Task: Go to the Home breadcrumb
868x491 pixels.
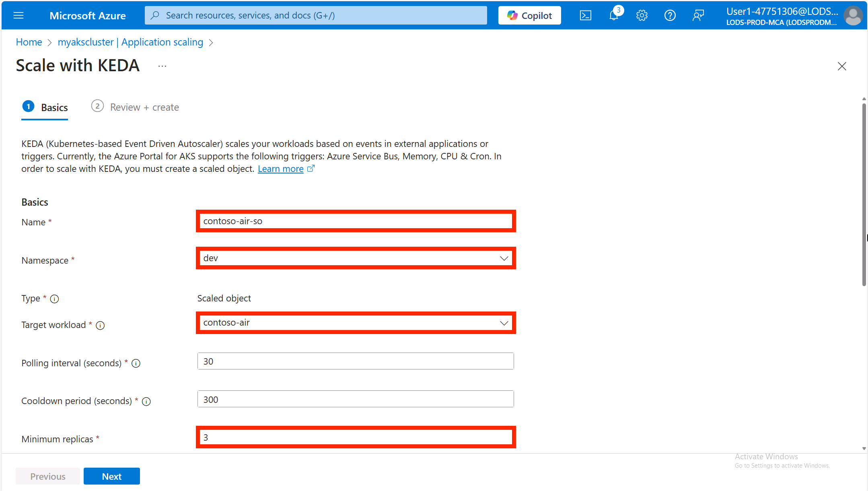Action: pos(29,42)
